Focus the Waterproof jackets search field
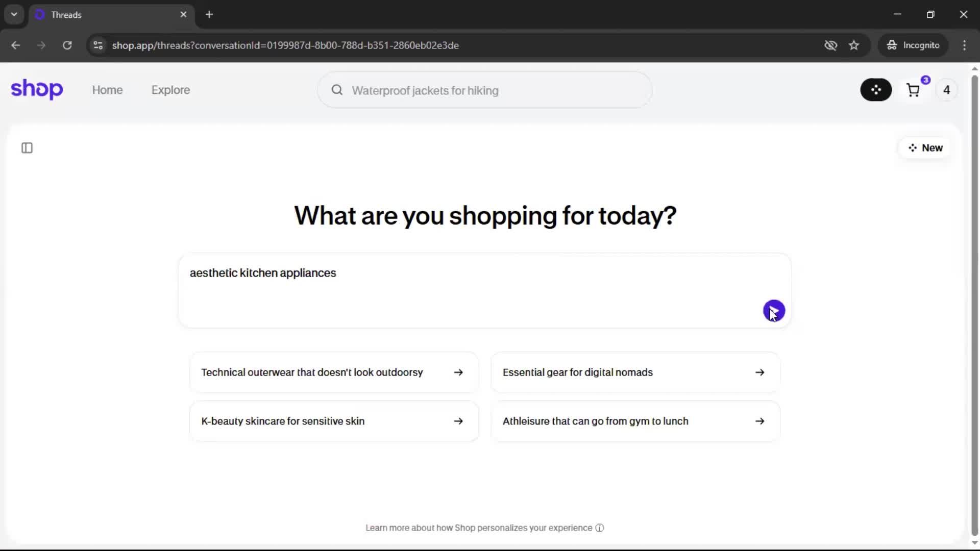 (x=485, y=90)
